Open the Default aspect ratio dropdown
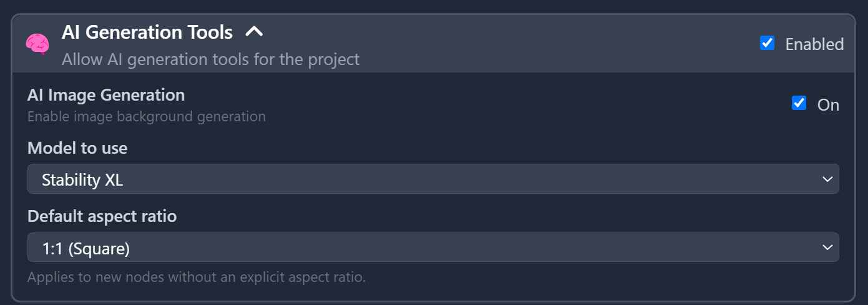 tap(432, 247)
